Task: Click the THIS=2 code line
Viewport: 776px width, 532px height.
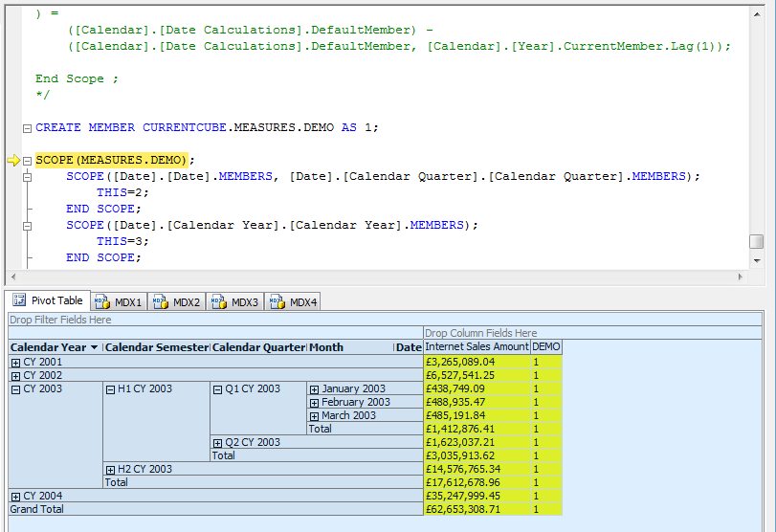Action: pyautogui.click(x=122, y=192)
